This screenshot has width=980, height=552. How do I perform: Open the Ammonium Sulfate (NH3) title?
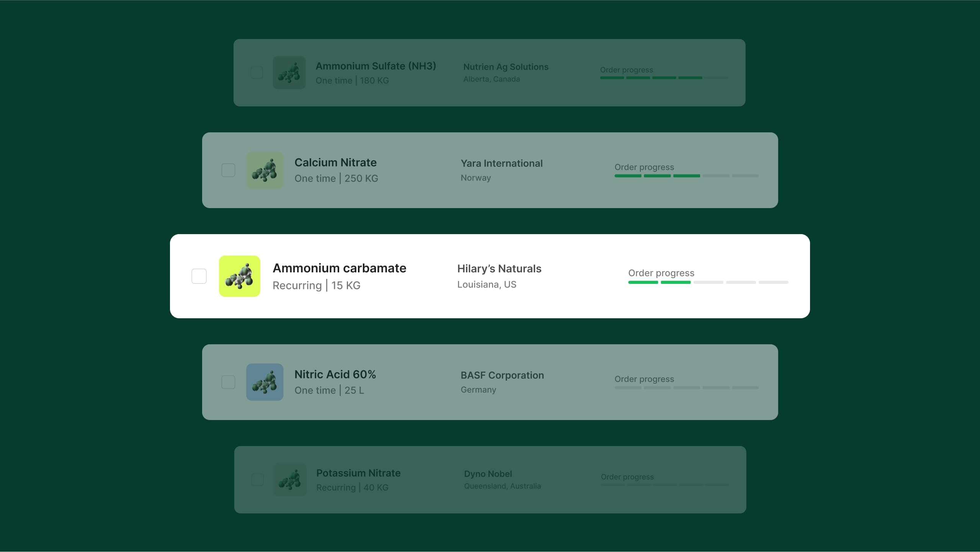pos(376,66)
